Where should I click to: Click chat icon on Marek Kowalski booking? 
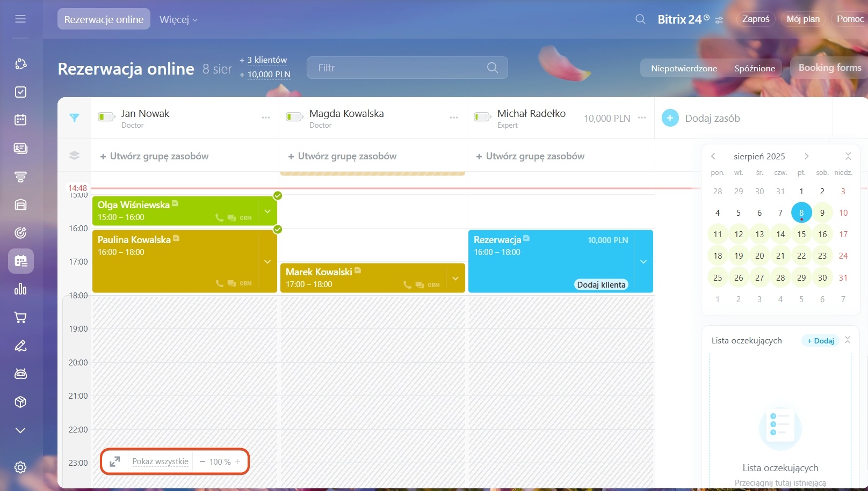point(419,285)
